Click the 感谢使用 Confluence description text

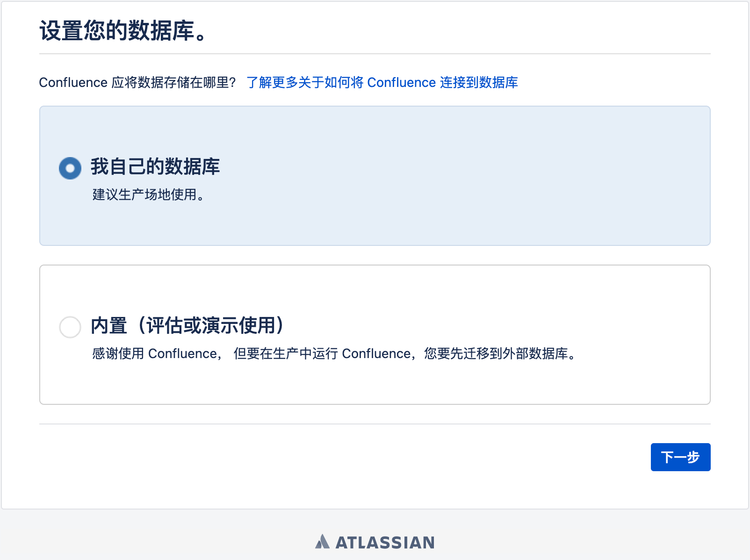155,354
